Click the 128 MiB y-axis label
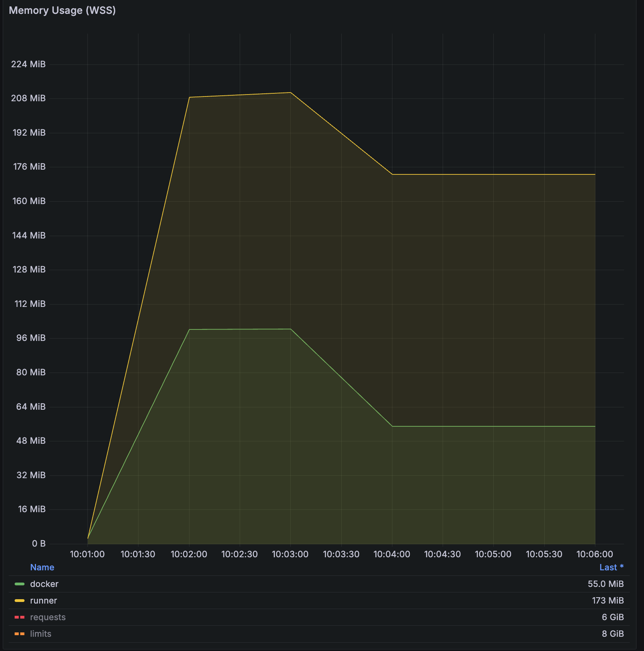This screenshot has width=644, height=651. (x=29, y=269)
